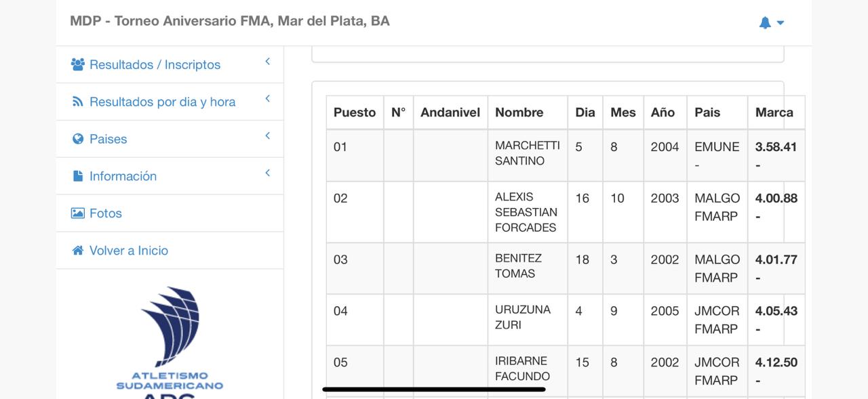Click the feed icon beside Resultados por dia

78,102
